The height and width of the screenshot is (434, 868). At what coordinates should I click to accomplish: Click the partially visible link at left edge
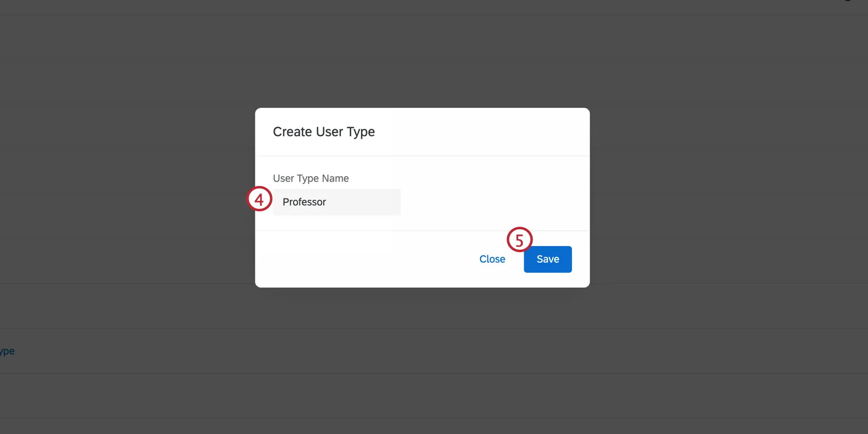click(x=7, y=351)
